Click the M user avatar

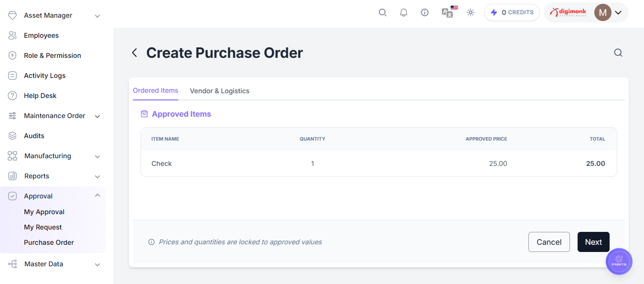(603, 12)
